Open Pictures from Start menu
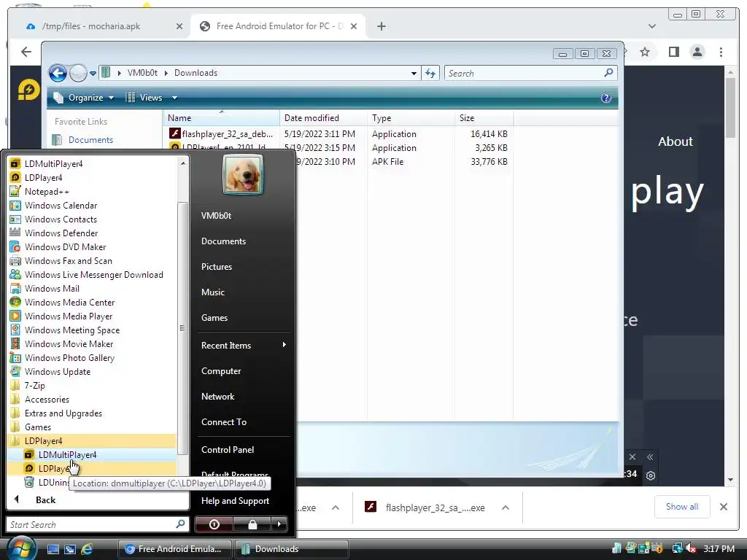 pos(216,267)
